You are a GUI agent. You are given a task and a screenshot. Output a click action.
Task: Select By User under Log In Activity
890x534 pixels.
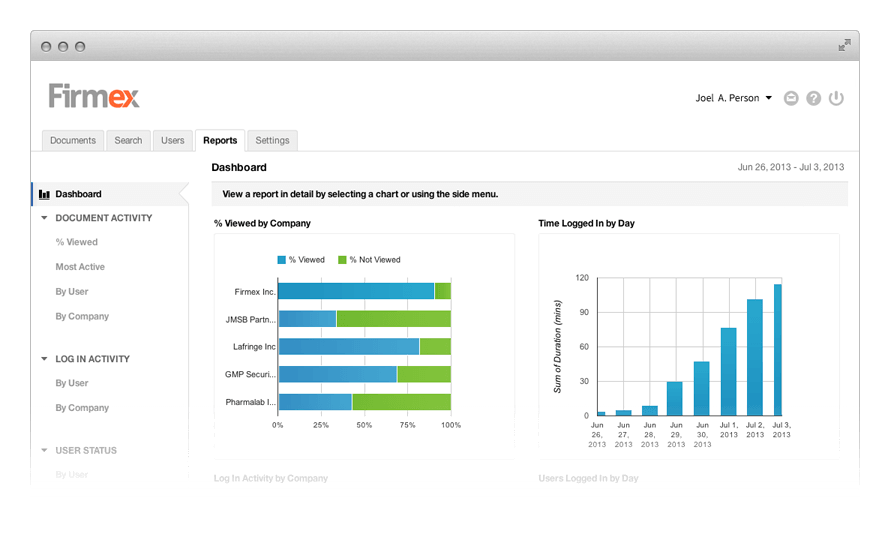[x=72, y=383]
